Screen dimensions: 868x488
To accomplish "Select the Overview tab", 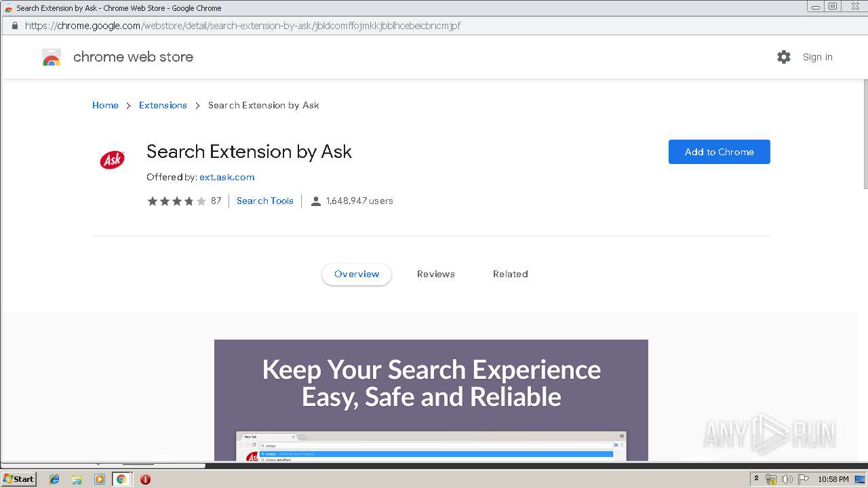I will [x=357, y=274].
